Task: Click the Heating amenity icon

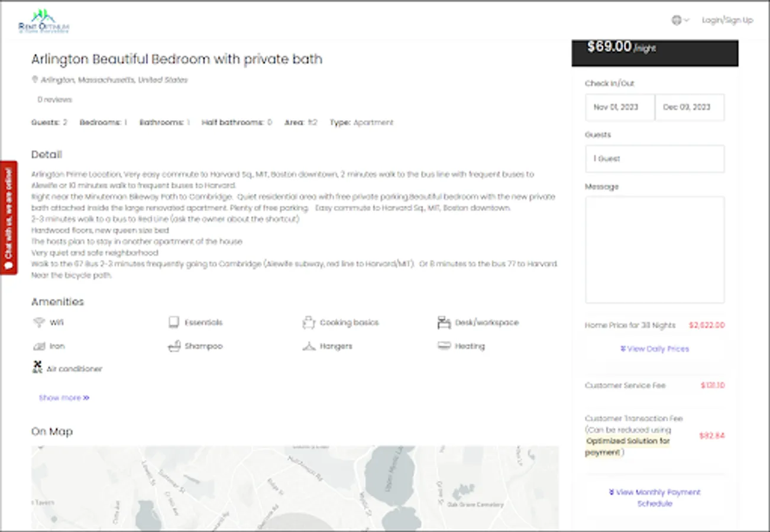Action: tap(444, 346)
